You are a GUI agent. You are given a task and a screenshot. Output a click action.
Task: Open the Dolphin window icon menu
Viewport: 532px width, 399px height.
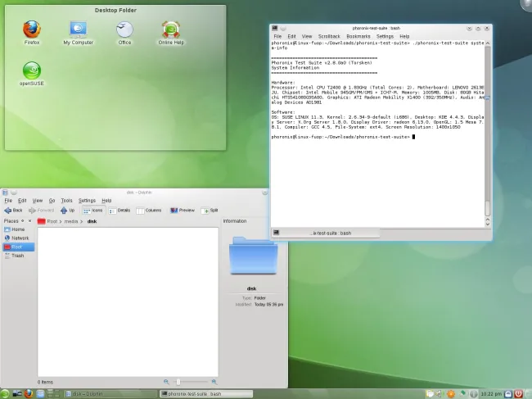point(5,193)
